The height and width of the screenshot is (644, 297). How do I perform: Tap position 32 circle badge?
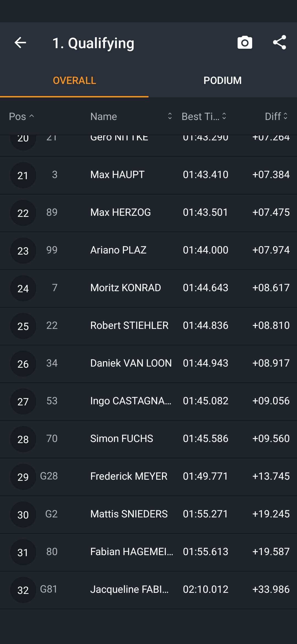coord(23,590)
